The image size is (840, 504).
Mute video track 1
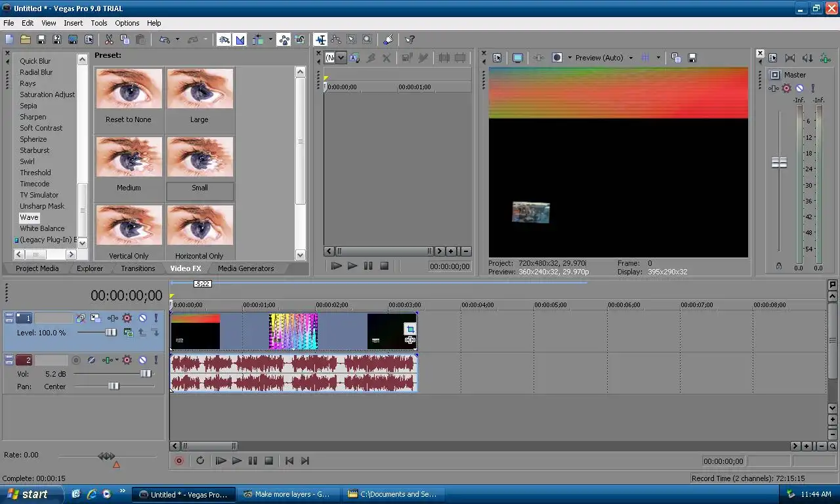pyautogui.click(x=142, y=318)
